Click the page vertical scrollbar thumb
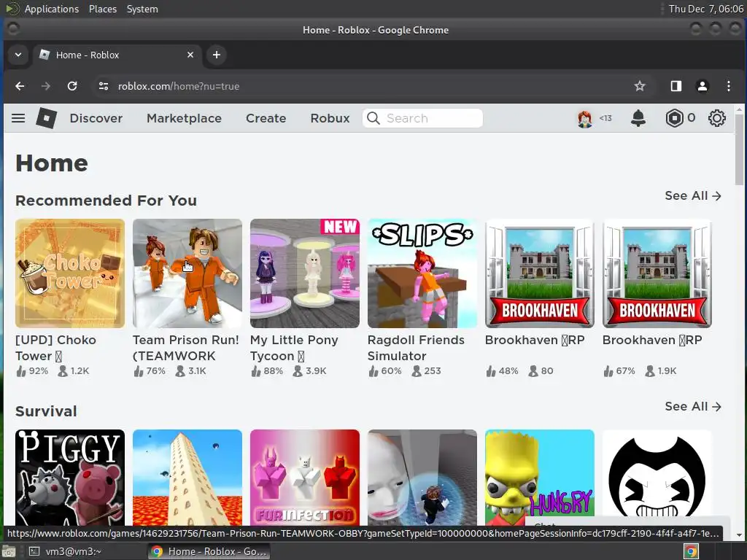Screen dimensions: 747x560 (x=739, y=149)
